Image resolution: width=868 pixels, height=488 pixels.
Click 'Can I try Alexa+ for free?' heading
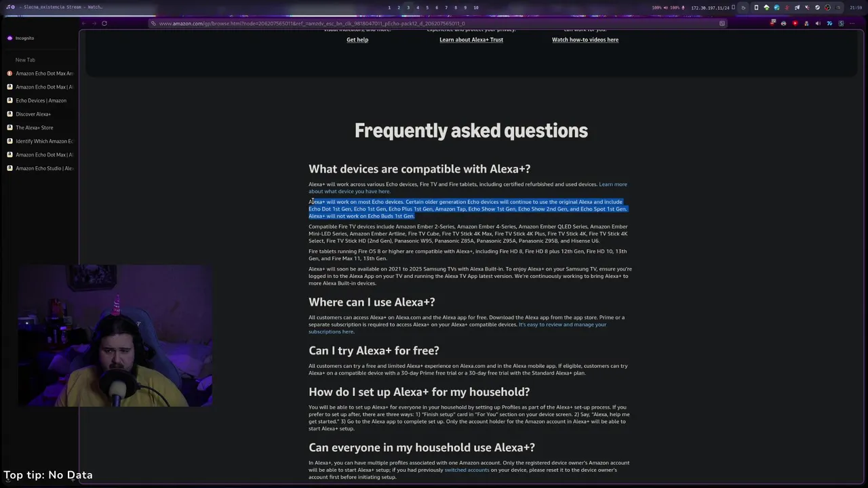[374, 350]
